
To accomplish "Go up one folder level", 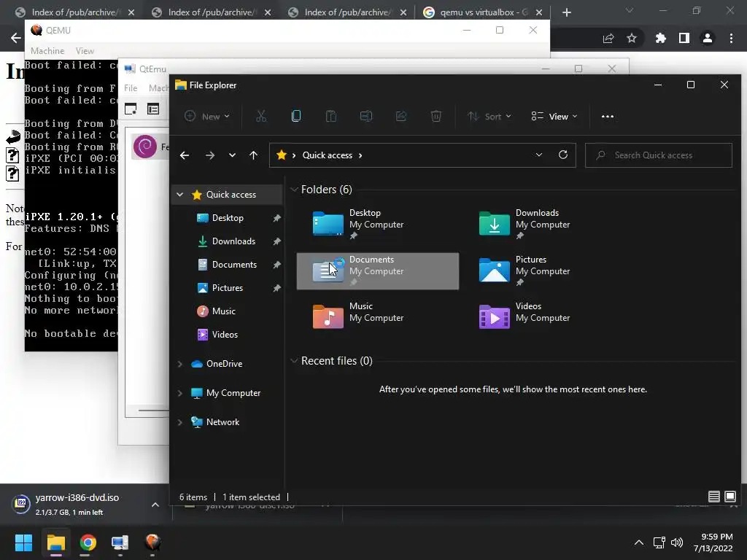I will tap(253, 155).
